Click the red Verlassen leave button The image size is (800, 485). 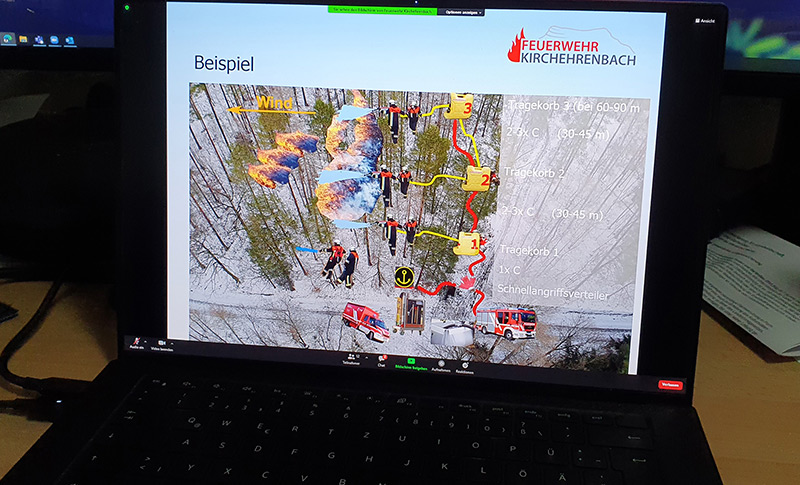[x=670, y=385]
